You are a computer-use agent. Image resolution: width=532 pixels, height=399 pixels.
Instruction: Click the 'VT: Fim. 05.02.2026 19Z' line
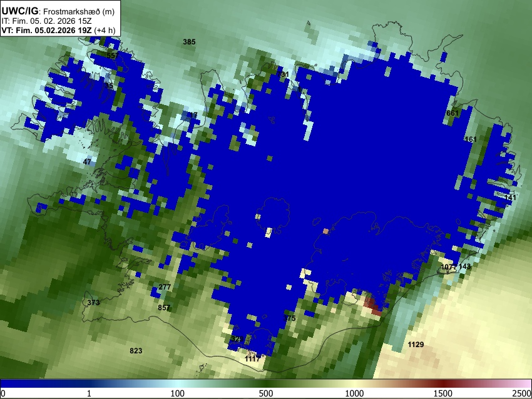click(x=46, y=30)
